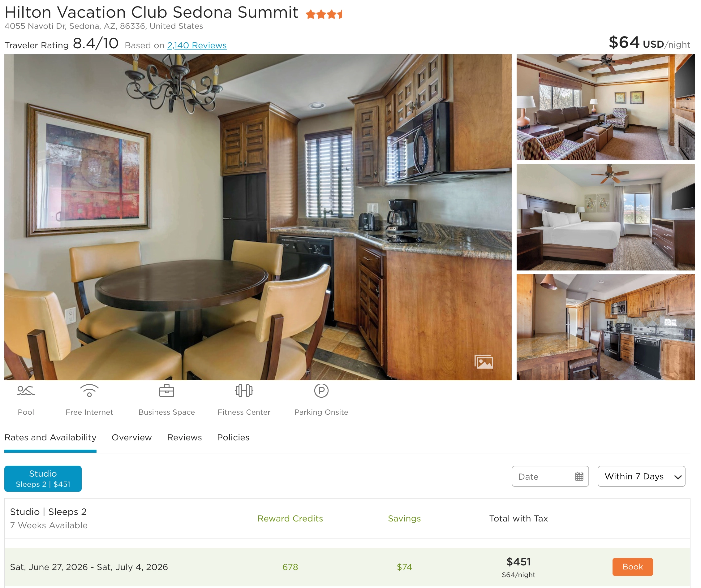
Task: View the bedroom thumbnail photo
Action: click(x=606, y=217)
